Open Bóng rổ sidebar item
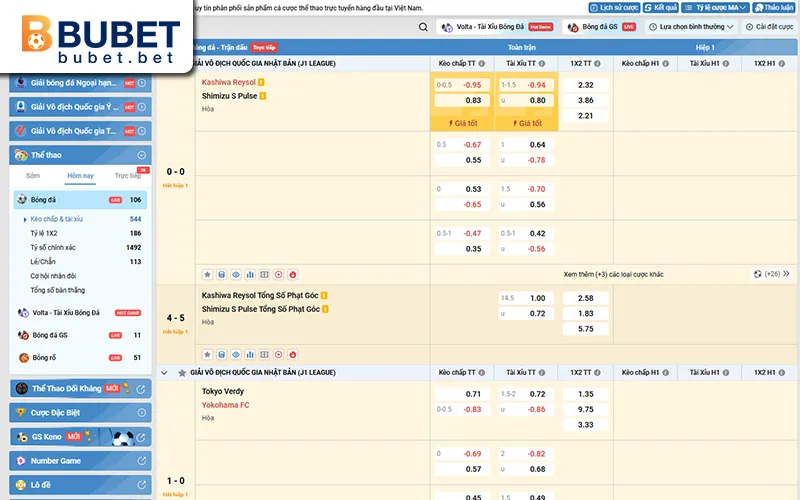 [x=80, y=358]
